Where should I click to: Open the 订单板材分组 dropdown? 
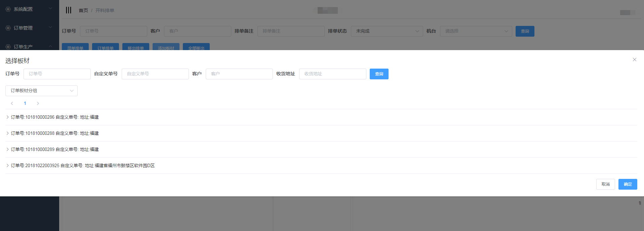41,91
